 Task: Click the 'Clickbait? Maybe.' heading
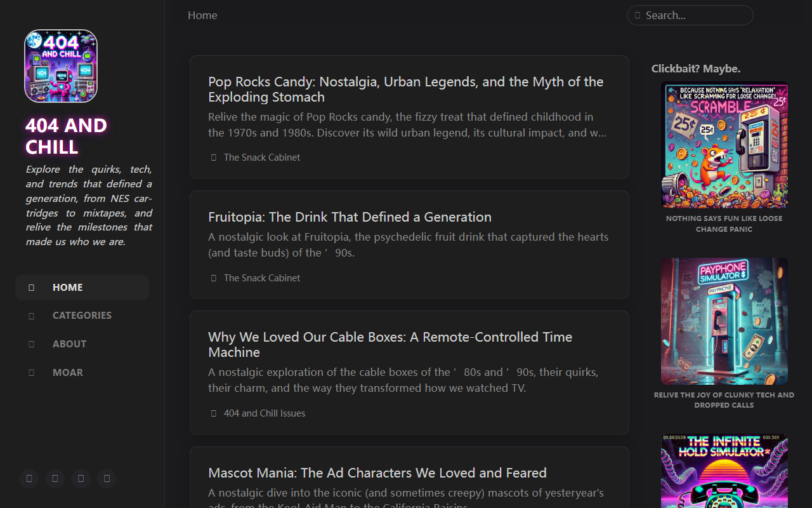pyautogui.click(x=696, y=69)
